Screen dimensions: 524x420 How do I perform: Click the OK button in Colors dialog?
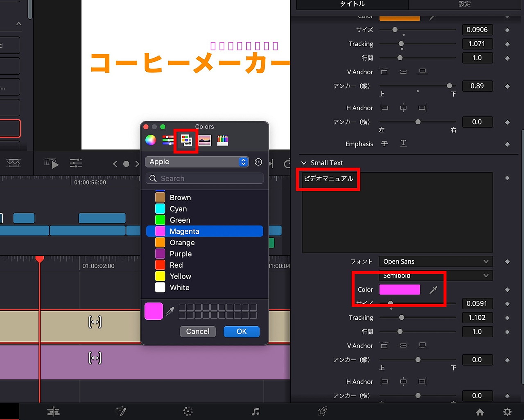click(x=242, y=332)
